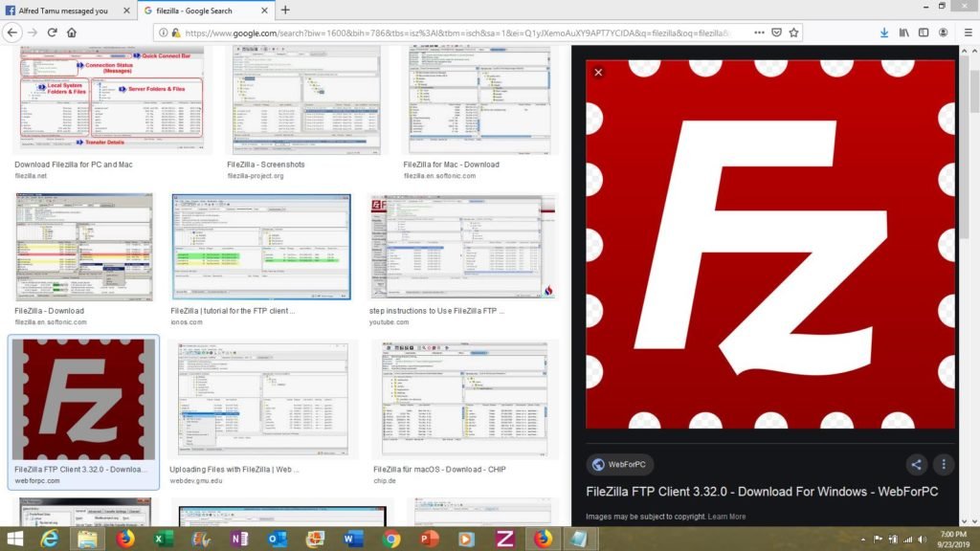Open the Windows Start menu

coord(14,539)
